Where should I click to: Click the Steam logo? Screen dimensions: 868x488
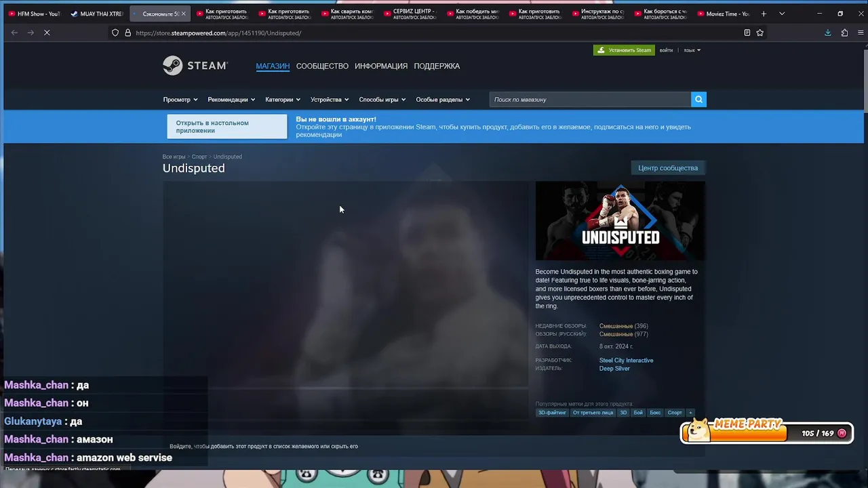click(x=195, y=66)
